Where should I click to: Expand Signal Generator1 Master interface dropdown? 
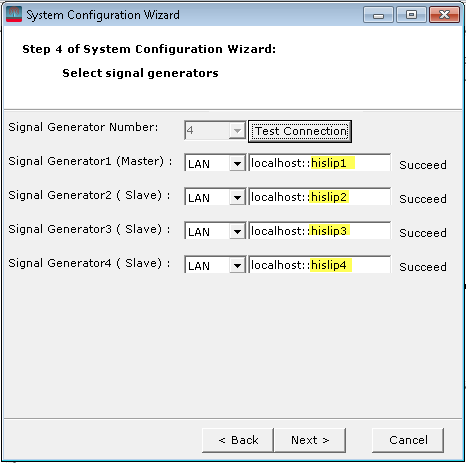(237, 164)
